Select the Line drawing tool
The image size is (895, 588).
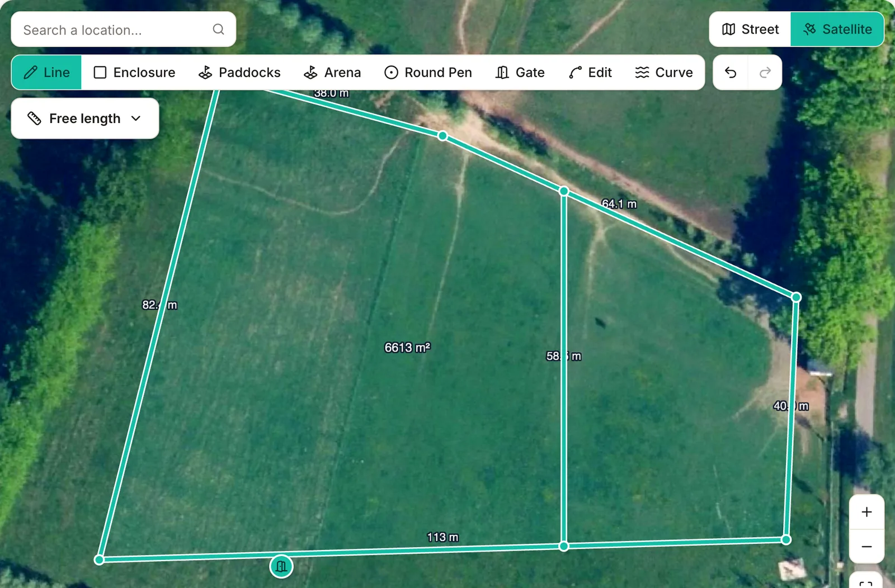tap(46, 73)
